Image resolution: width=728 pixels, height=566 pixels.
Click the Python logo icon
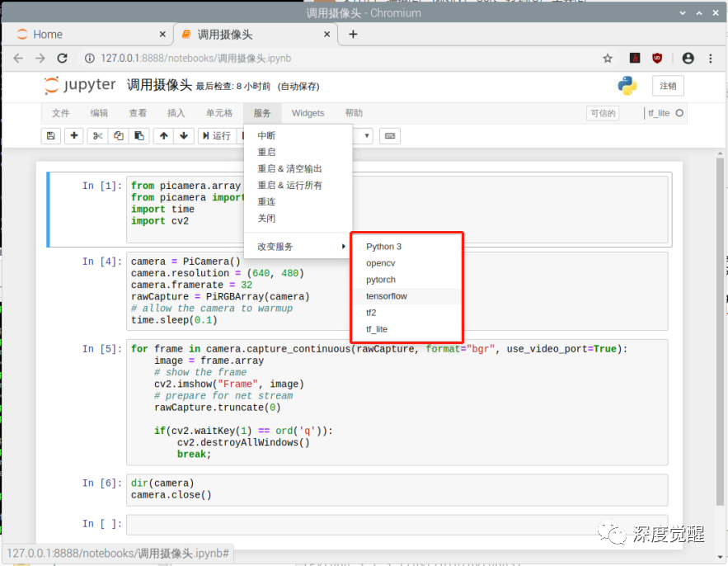627,86
